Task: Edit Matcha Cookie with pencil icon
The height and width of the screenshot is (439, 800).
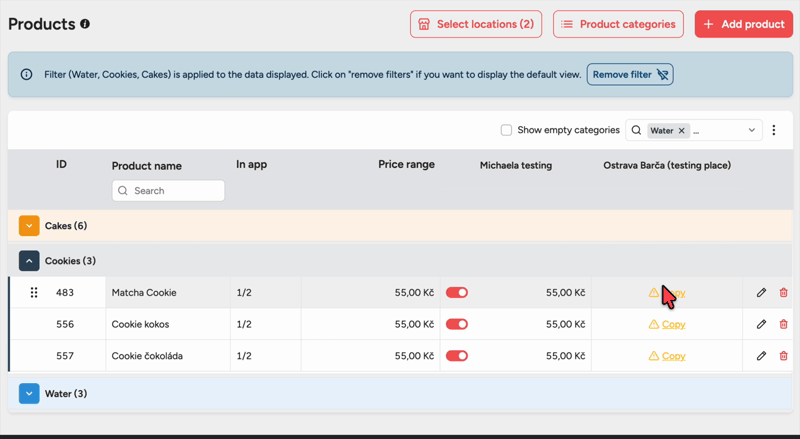Action: click(761, 292)
